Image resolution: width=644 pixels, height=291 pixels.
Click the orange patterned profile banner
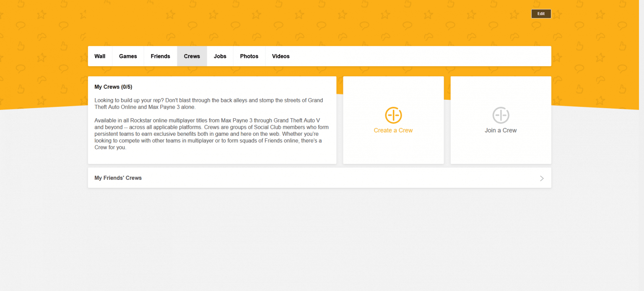click(x=293, y=23)
